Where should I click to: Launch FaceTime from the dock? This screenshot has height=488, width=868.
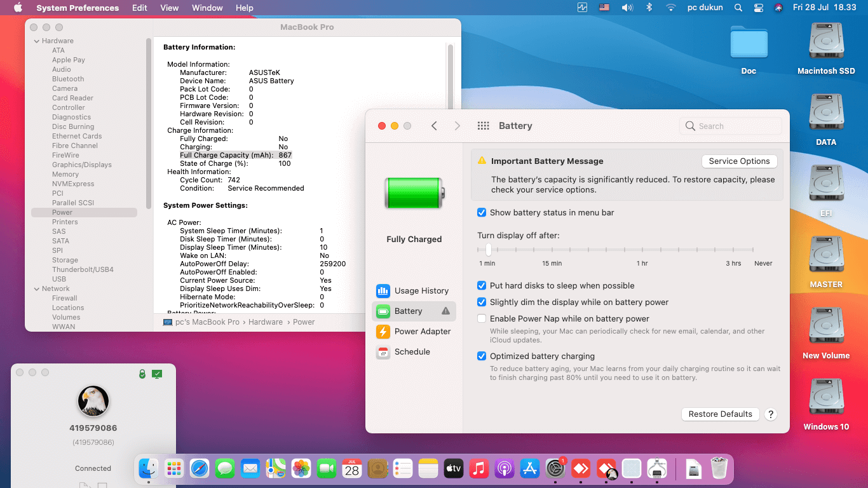[327, 469]
